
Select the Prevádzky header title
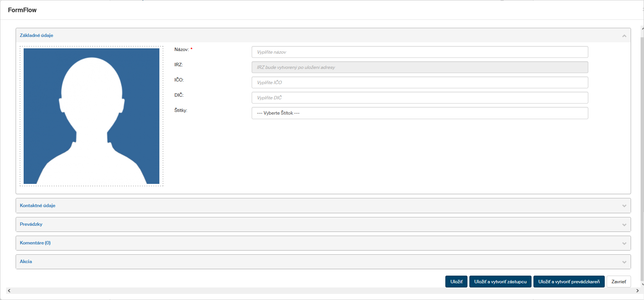click(31, 224)
